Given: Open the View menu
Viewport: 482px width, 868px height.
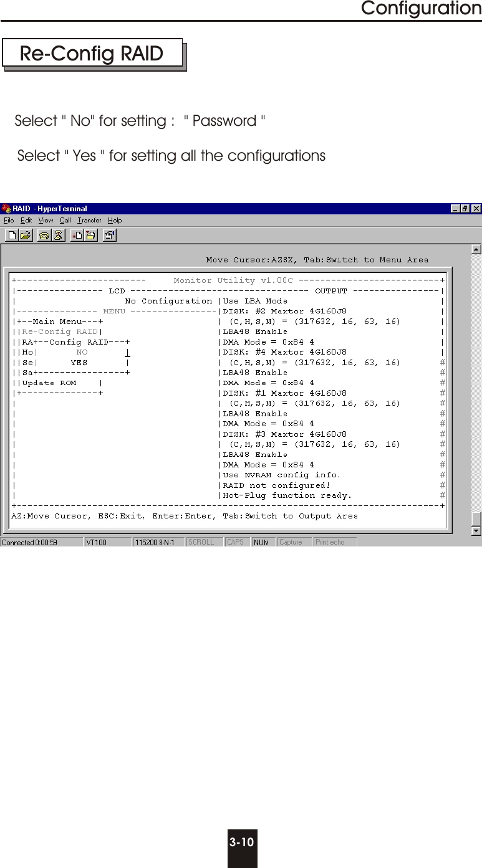Looking at the screenshot, I should pyautogui.click(x=46, y=220).
